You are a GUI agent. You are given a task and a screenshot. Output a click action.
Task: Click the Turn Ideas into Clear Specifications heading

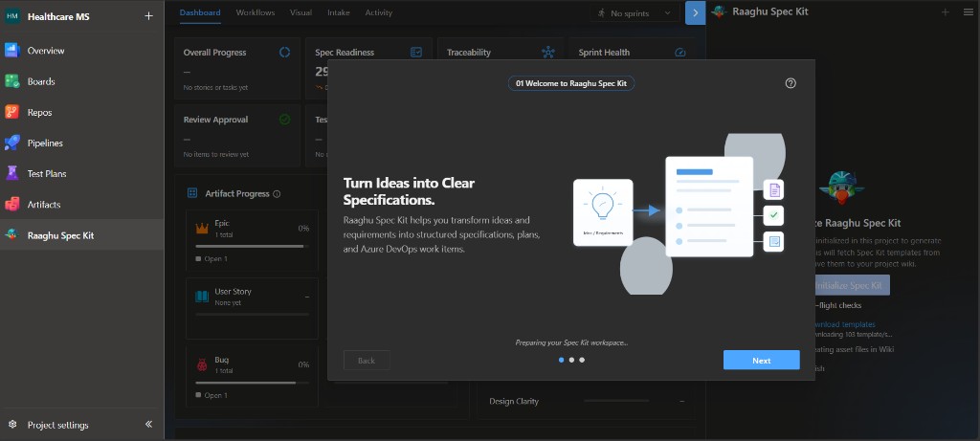(x=409, y=191)
